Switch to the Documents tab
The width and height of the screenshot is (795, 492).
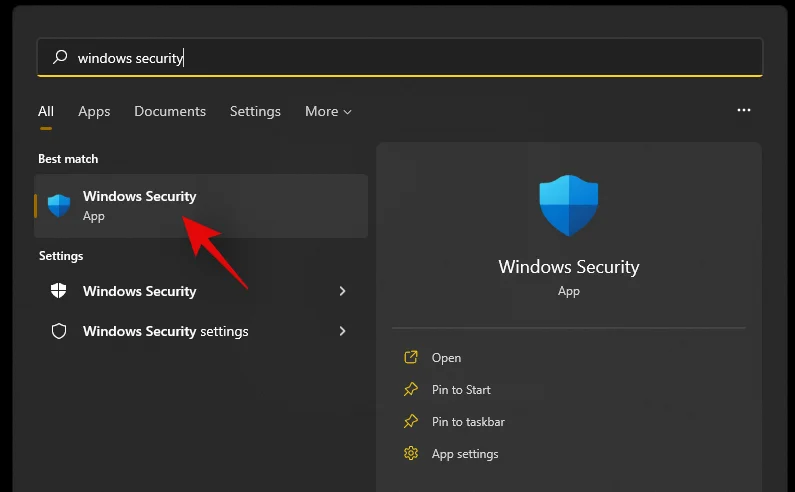coord(170,111)
